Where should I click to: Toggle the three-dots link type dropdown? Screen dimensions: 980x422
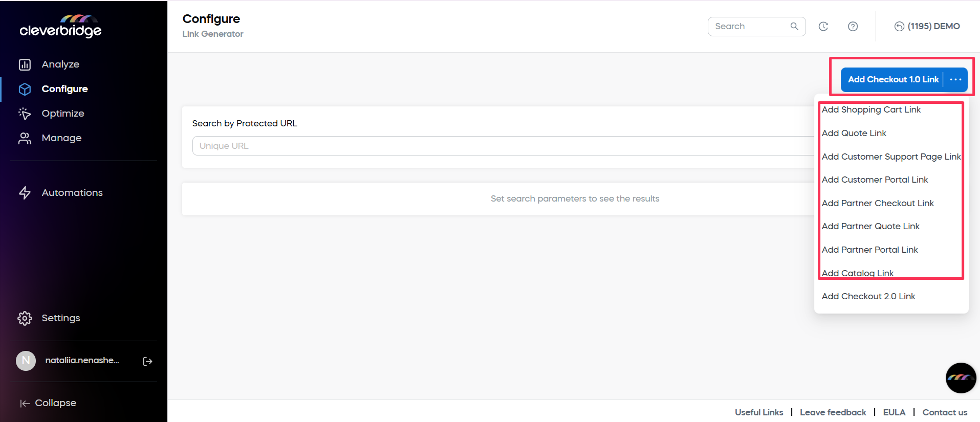(x=955, y=80)
